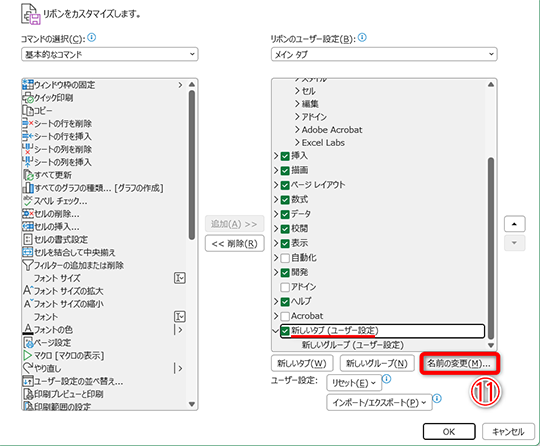Image resolution: width=540 pixels, height=446 pixels.
Task: Select the フィルターの追加または削除 funnel icon
Action: coord(28,265)
